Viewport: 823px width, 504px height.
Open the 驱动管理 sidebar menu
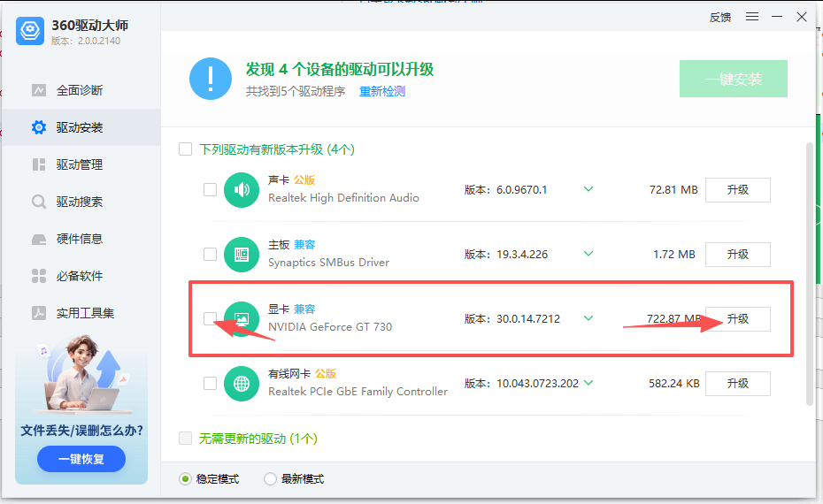point(81,164)
